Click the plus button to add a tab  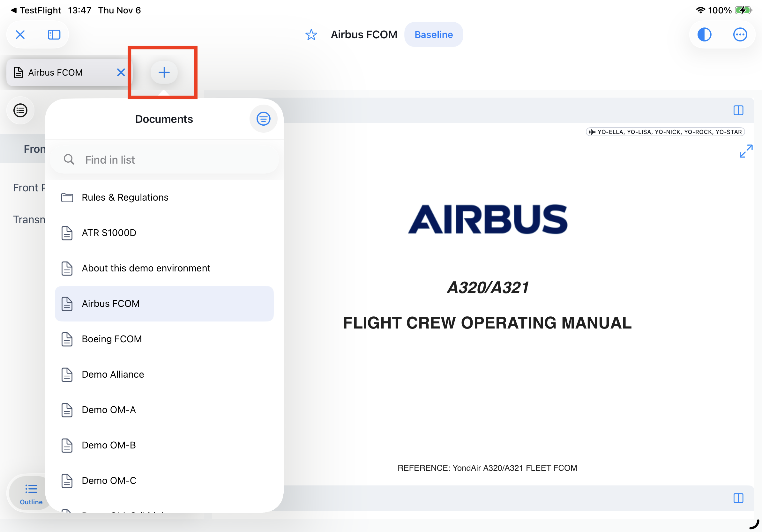coord(164,72)
